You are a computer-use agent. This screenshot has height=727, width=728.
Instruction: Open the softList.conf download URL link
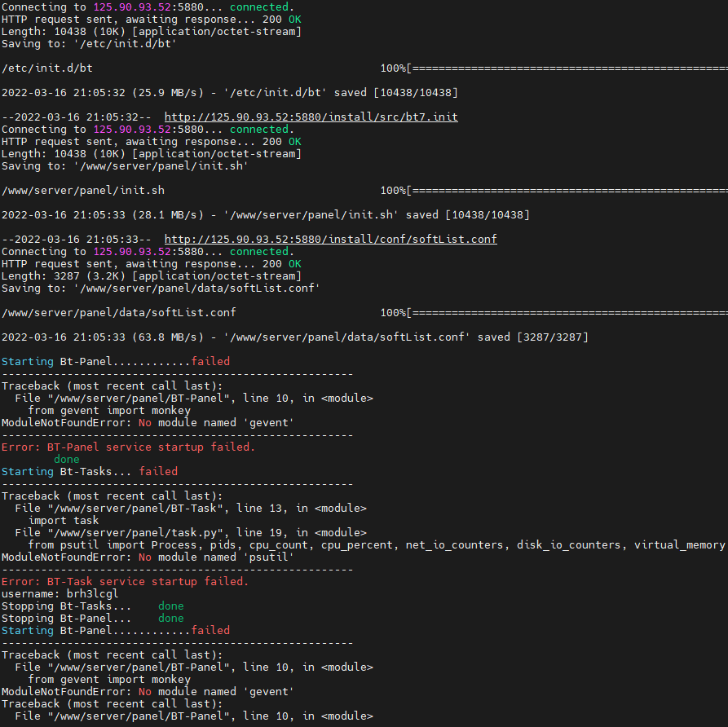point(330,239)
